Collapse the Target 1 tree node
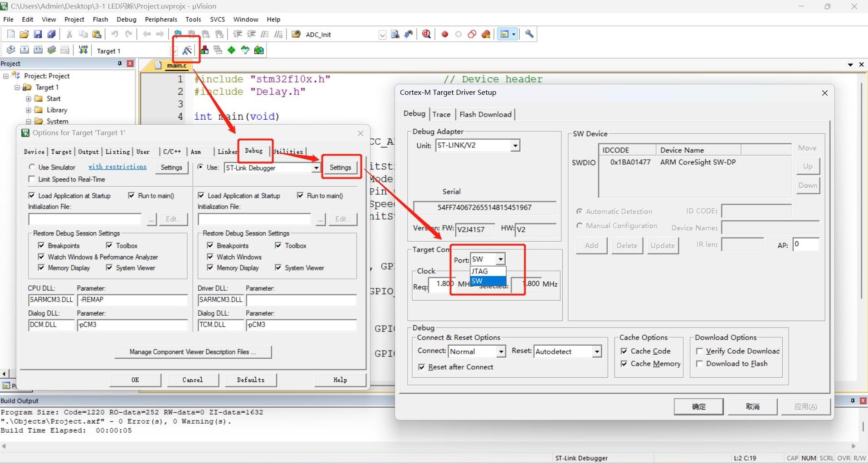This screenshot has height=464, width=868. 17,87
